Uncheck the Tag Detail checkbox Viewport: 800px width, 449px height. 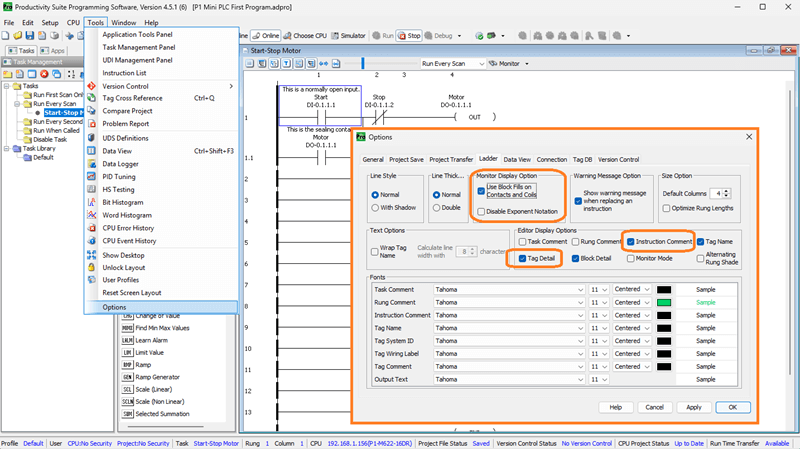(523, 258)
